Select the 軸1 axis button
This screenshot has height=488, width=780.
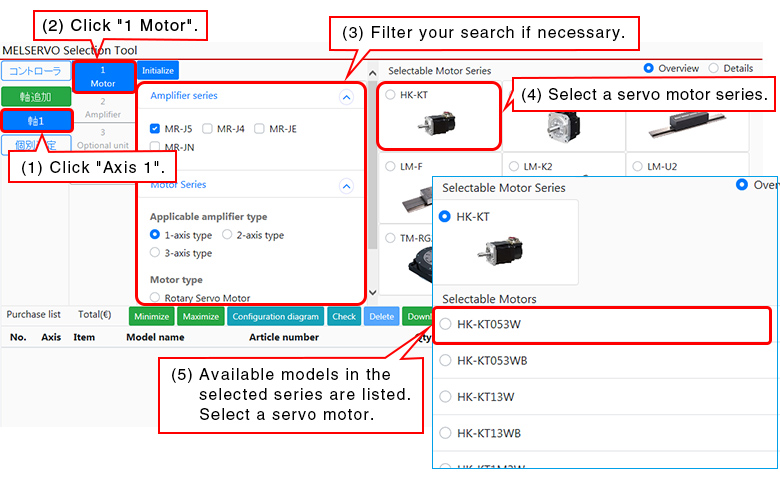click(36, 121)
